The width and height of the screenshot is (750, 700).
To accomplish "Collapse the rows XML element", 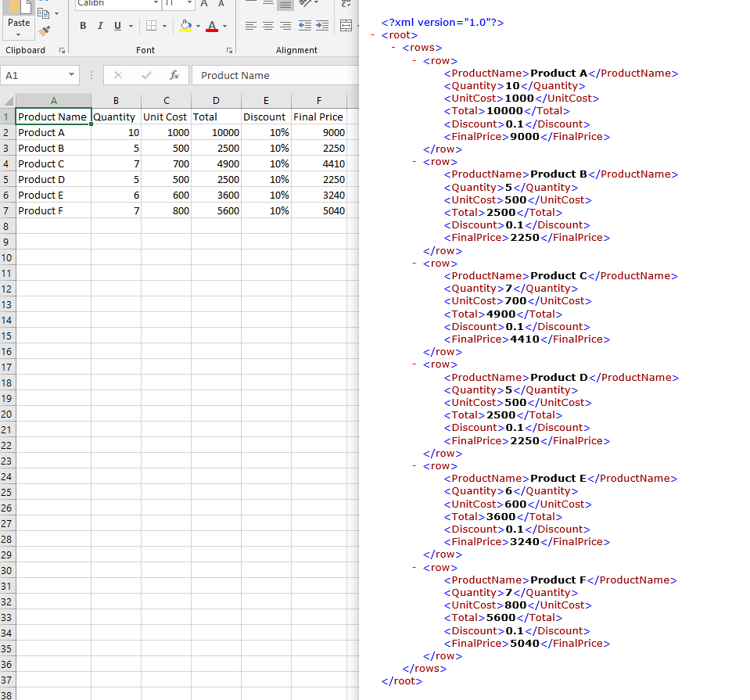I will coord(393,48).
